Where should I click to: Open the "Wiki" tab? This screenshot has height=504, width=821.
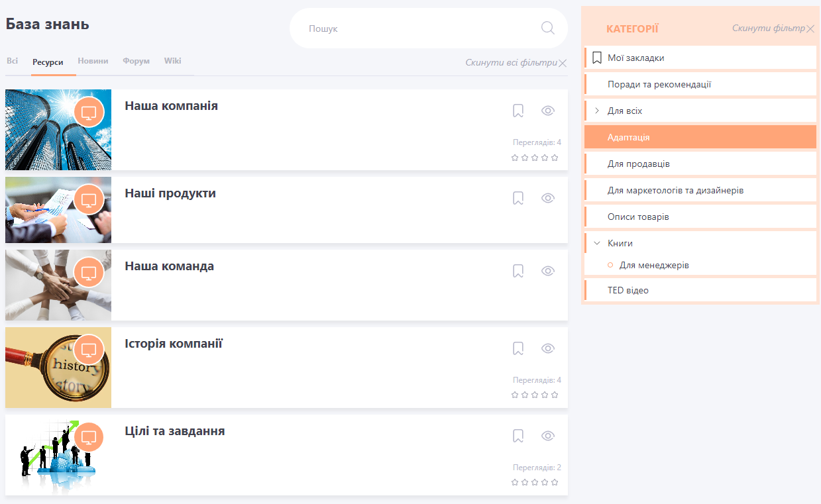(x=172, y=61)
